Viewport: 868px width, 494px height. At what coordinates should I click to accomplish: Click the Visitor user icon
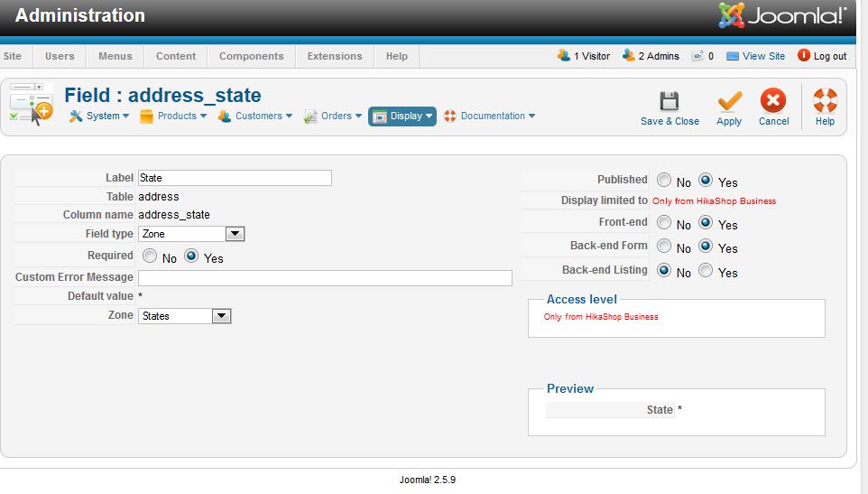tap(564, 55)
